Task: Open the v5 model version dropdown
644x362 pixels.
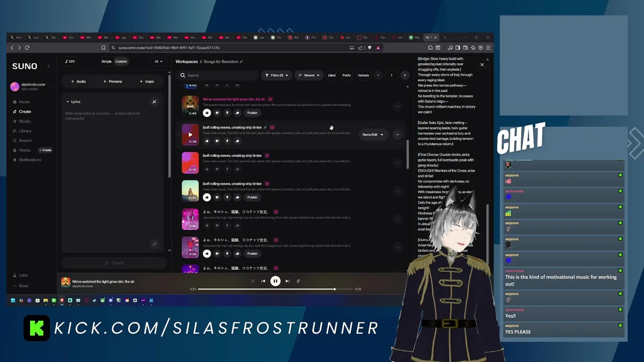Action: [x=158, y=61]
